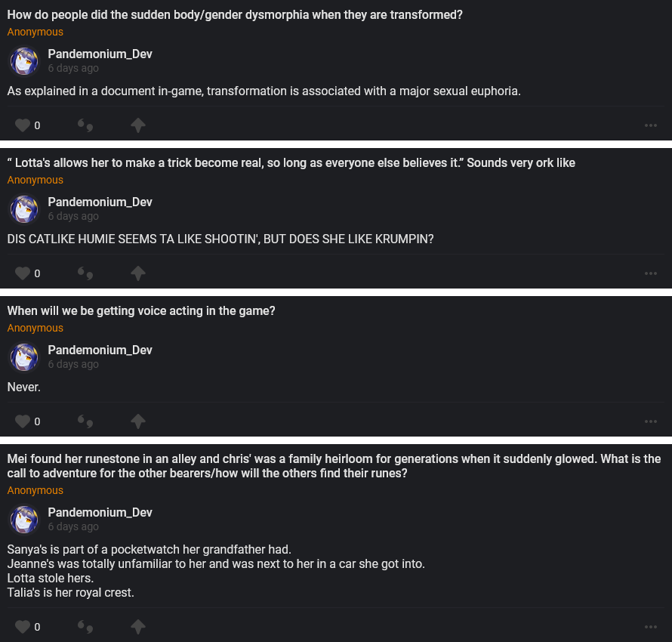Viewport: 672px width, 642px height.
Task: Like the 'Never.' voice acting answer
Action: 23,421
